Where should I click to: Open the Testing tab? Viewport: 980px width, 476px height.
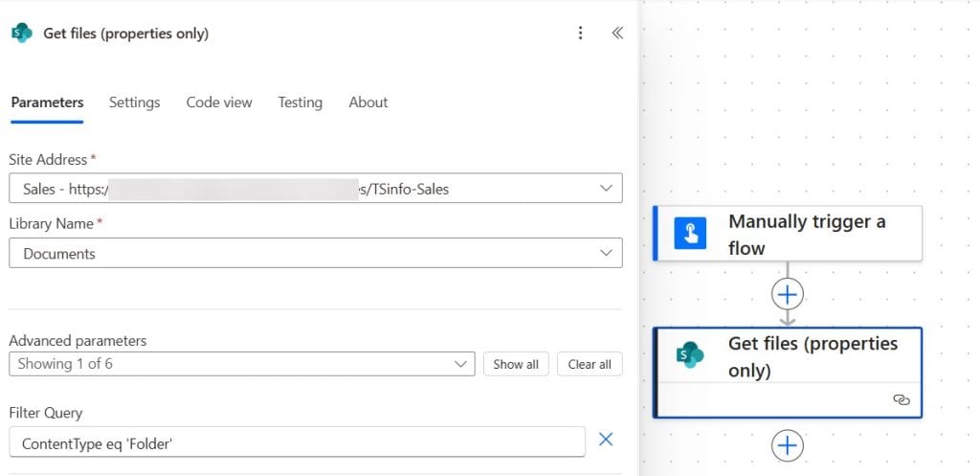click(300, 102)
